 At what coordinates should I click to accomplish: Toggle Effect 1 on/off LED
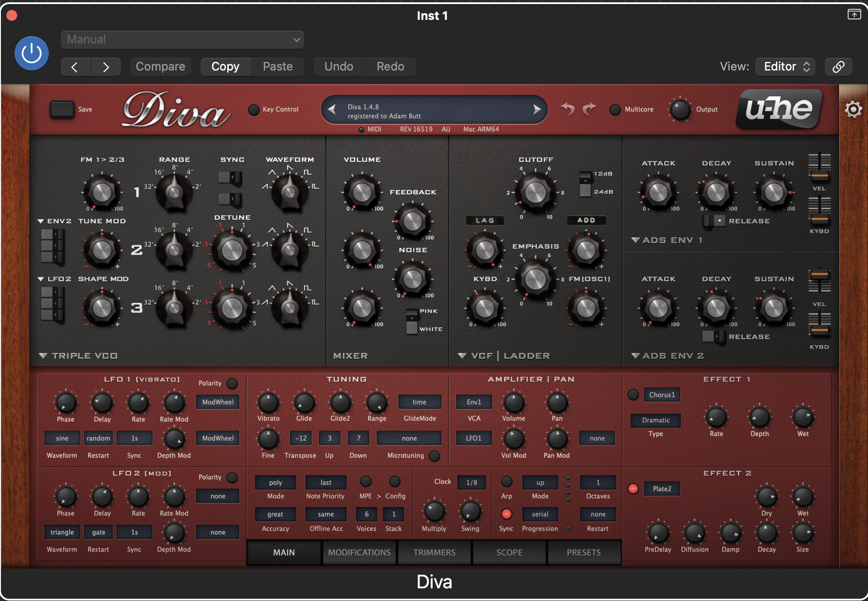633,394
